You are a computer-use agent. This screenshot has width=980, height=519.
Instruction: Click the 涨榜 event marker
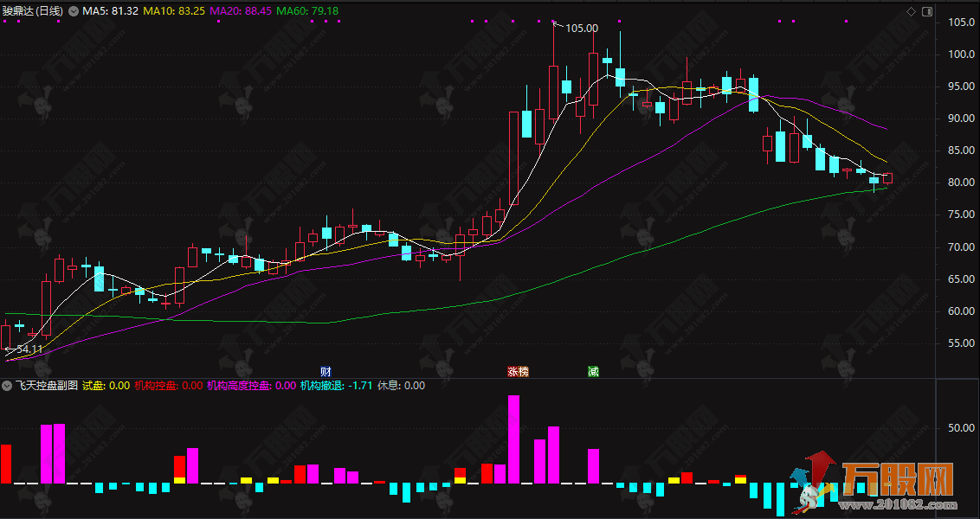pos(518,372)
